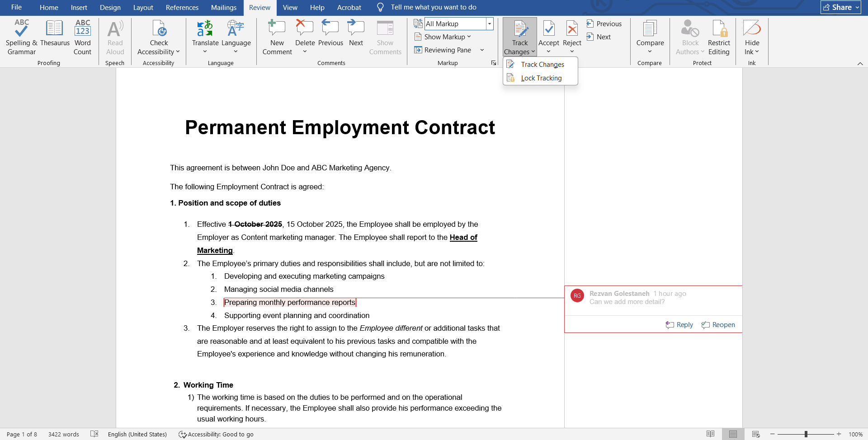Click the zoom out minus button
Image resolution: width=868 pixels, height=440 pixels.
773,434
